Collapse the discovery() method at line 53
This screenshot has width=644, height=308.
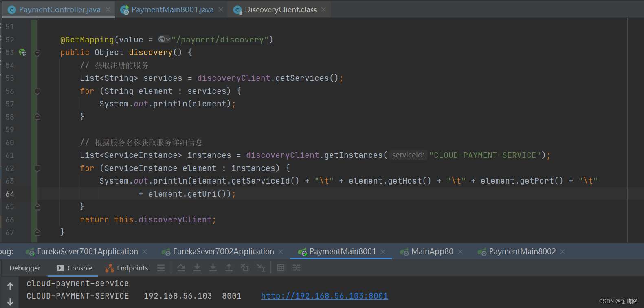coord(37,53)
